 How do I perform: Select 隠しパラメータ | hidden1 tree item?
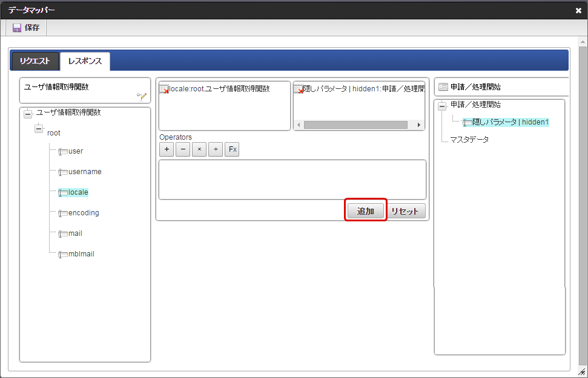[x=510, y=122]
